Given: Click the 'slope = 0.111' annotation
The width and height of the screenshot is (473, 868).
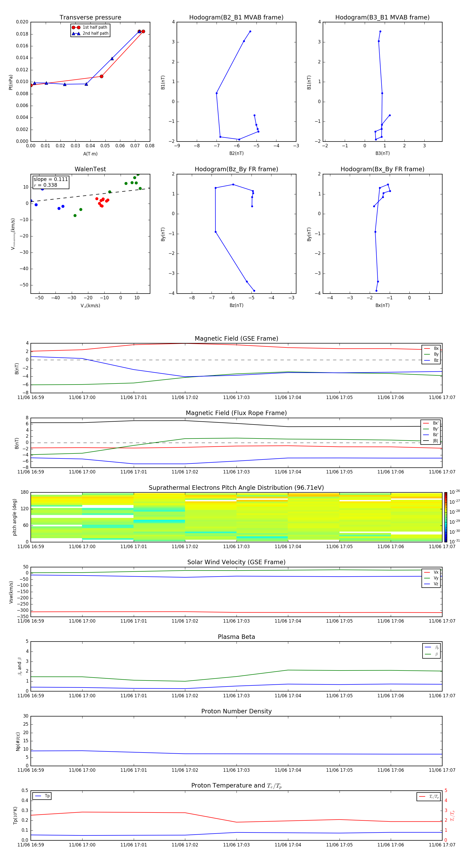Looking at the screenshot, I should pyautogui.click(x=51, y=179).
